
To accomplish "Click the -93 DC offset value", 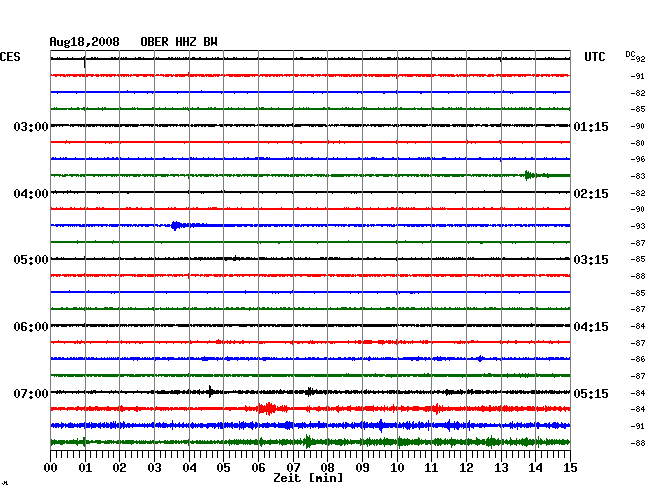I will click(x=638, y=226).
